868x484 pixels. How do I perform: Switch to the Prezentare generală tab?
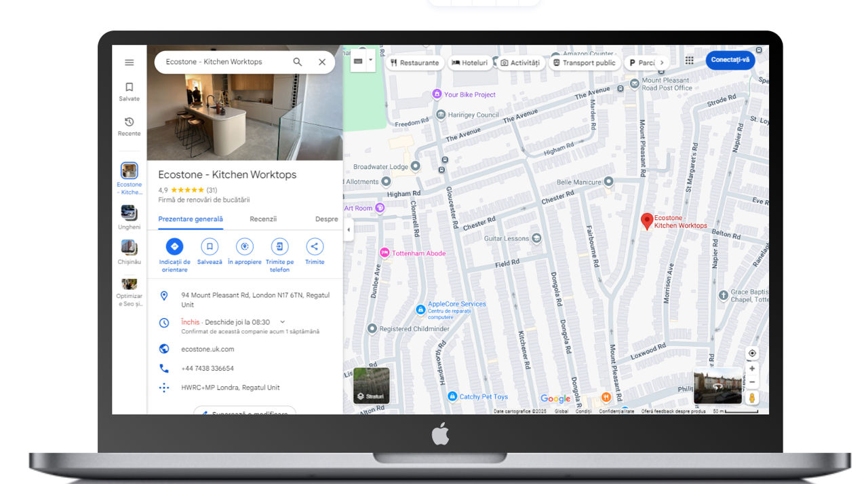click(191, 219)
